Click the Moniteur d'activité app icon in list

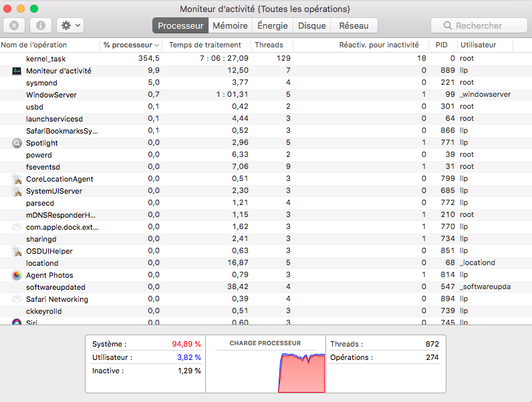tap(17, 71)
